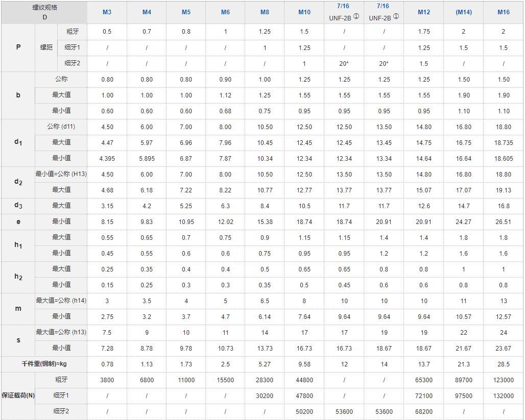525x420 pixels.
Task: Select the e parameter label
Action: [x=18, y=221]
